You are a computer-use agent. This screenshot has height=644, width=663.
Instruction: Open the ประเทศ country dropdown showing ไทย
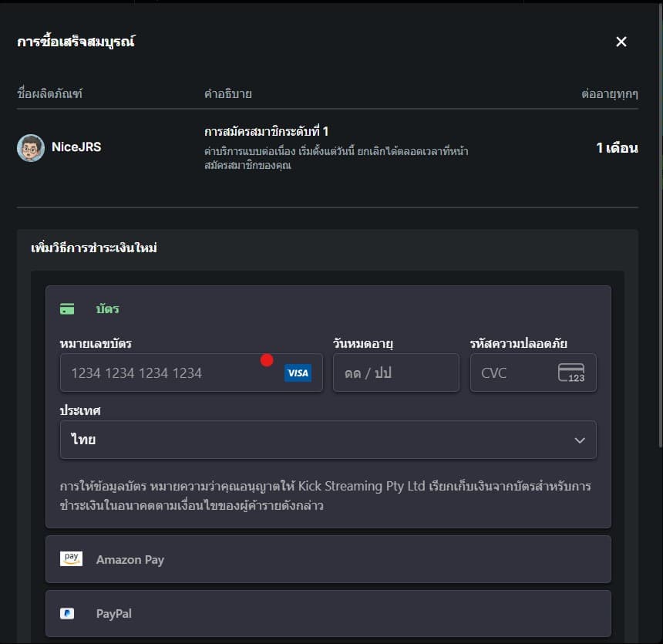click(328, 440)
